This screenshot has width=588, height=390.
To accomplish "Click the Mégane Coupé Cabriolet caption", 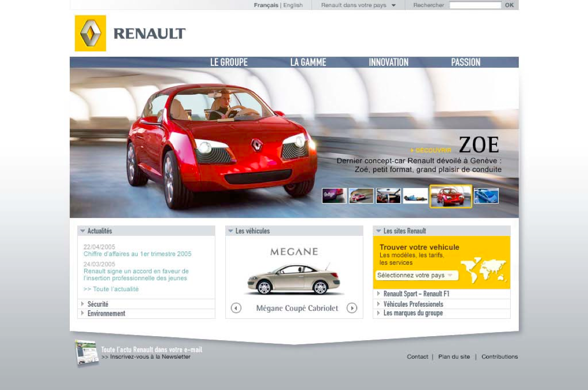I will [297, 308].
